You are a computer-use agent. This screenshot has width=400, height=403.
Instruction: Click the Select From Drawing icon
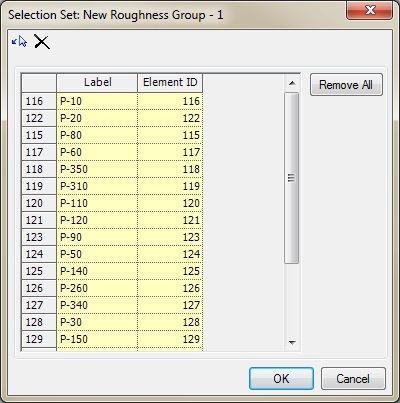pyautogui.click(x=19, y=42)
